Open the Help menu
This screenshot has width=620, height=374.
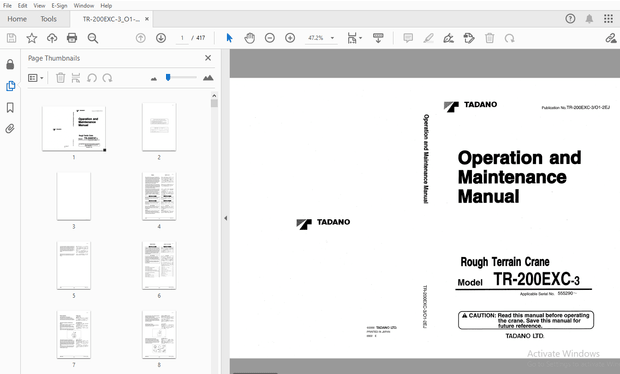(106, 6)
